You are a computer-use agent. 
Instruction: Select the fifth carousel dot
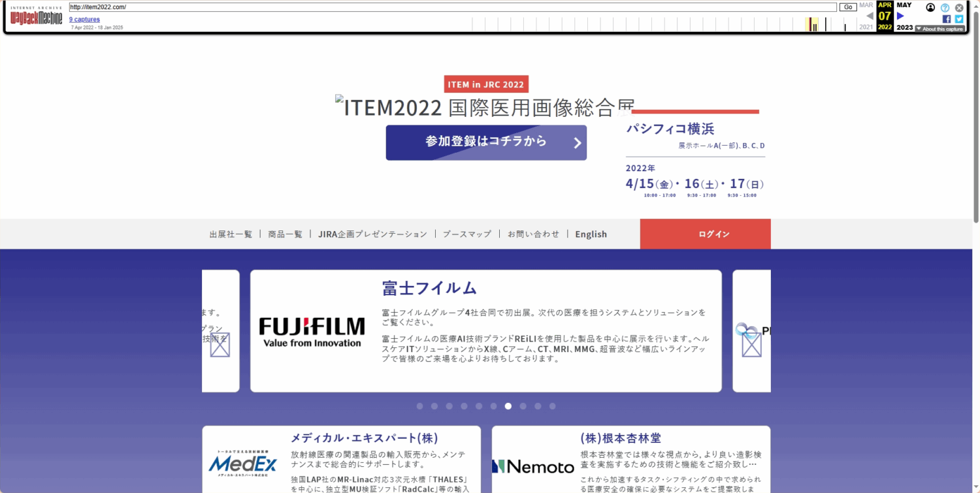479,406
